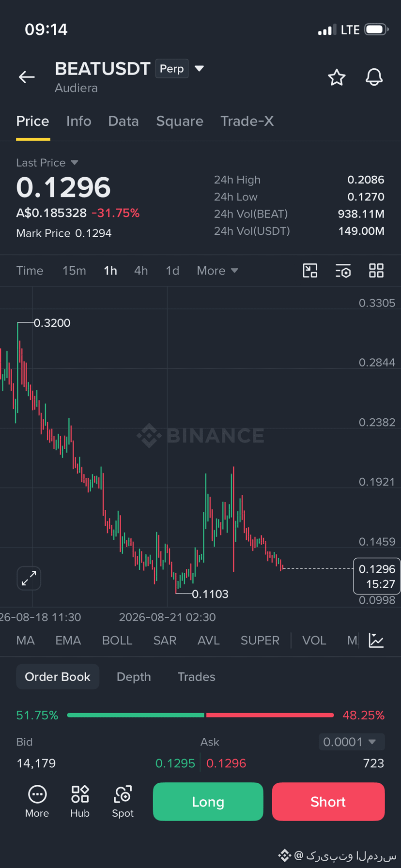
Task: Toggle the SUPER indicator
Action: pyautogui.click(x=260, y=640)
